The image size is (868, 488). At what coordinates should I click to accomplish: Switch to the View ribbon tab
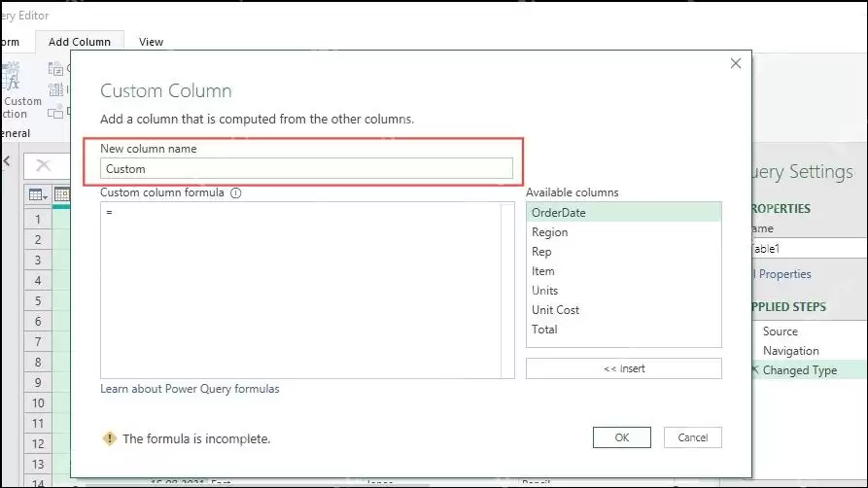coord(151,42)
